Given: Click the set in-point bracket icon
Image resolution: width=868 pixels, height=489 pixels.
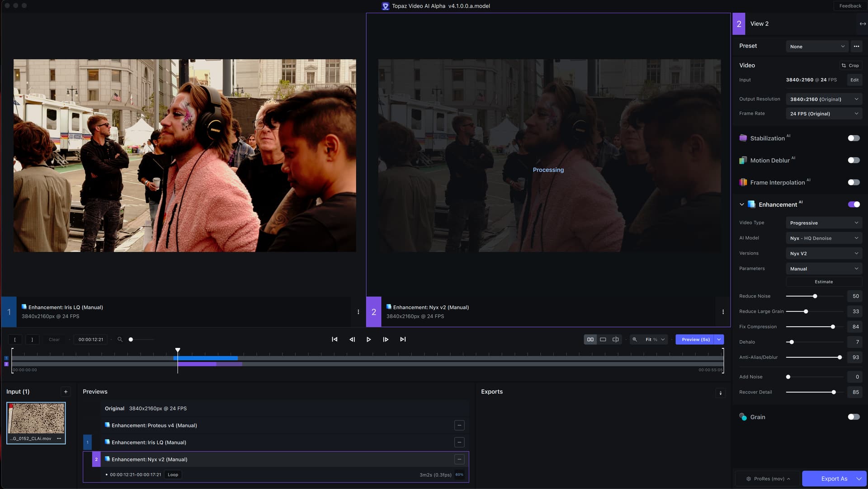Looking at the screenshot, I should tap(15, 339).
